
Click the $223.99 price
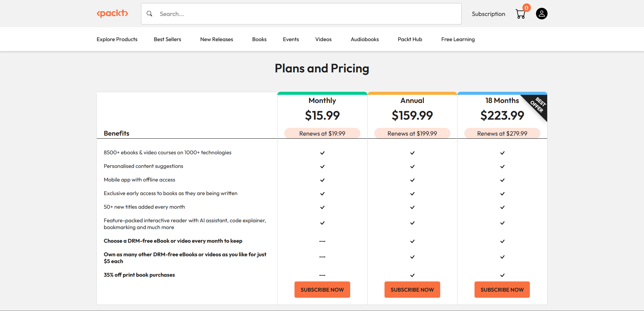point(502,116)
